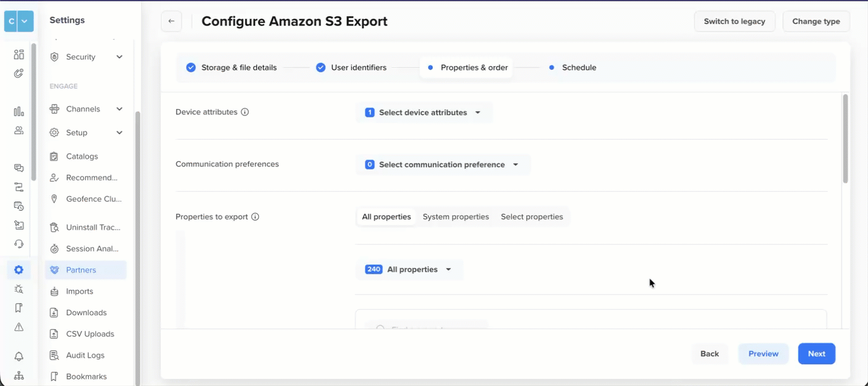Image resolution: width=868 pixels, height=386 pixels.
Task: Click the campaigns chat bubble icon
Action: (x=18, y=168)
